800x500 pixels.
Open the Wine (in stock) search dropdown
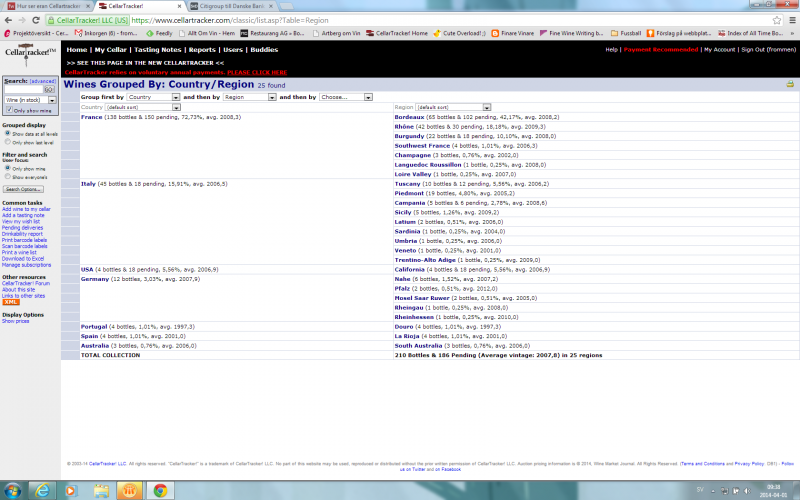pyautogui.click(x=30, y=100)
